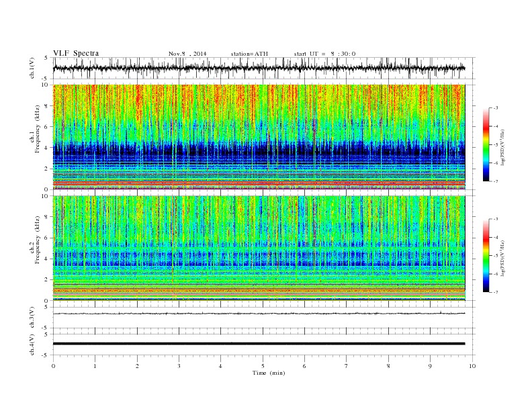Viewport: 532px width, 411px height.
Task: Click the "ch.3(V)" axis label
Action: point(32,318)
